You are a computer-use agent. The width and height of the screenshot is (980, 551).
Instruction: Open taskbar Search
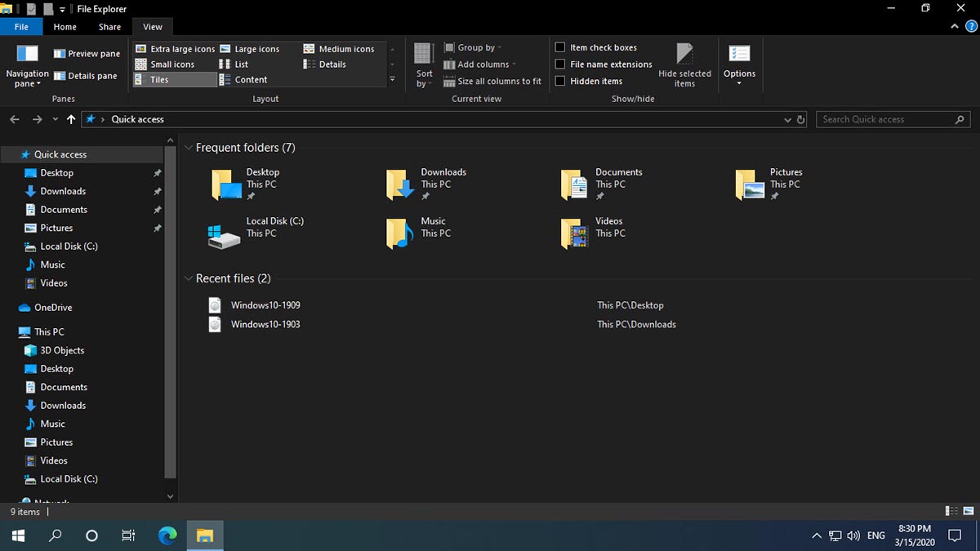[x=56, y=536]
